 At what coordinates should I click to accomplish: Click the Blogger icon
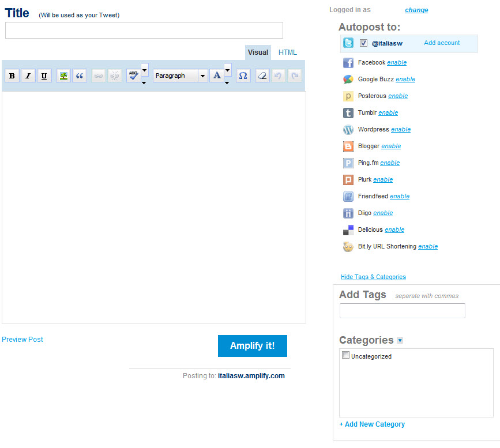348,146
